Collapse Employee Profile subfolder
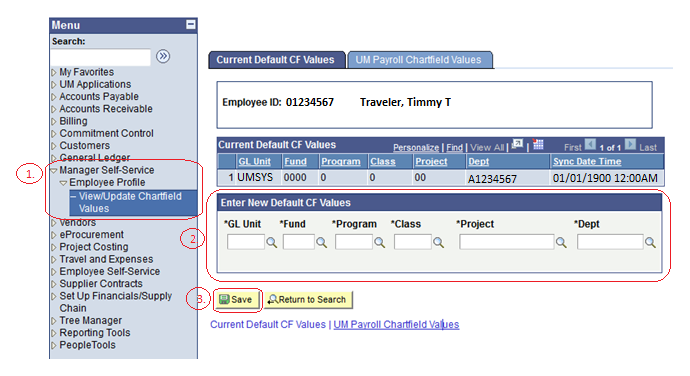Image resolution: width=690 pixels, height=376 pixels. pos(63,183)
